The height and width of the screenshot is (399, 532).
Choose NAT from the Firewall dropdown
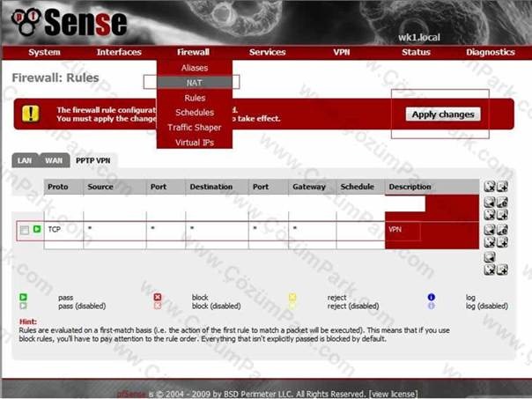pyautogui.click(x=195, y=83)
